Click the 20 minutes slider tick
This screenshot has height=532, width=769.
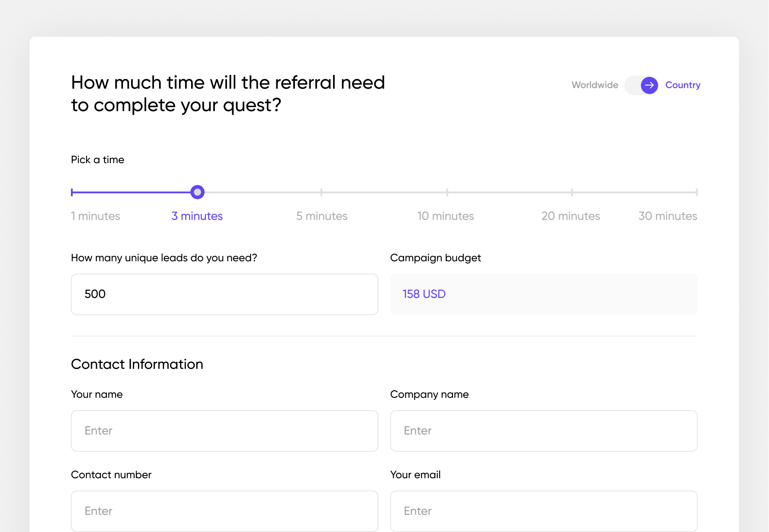[x=572, y=192]
